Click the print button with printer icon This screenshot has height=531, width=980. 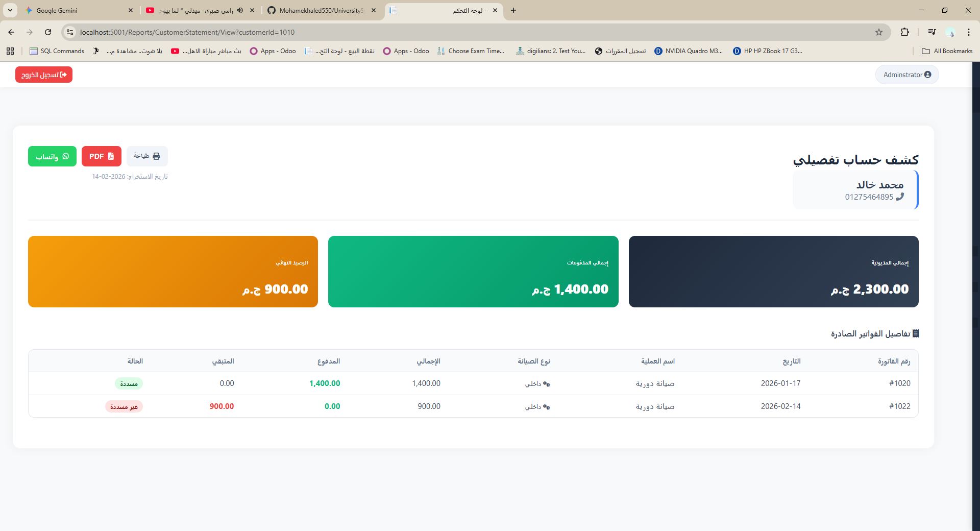[x=147, y=156]
